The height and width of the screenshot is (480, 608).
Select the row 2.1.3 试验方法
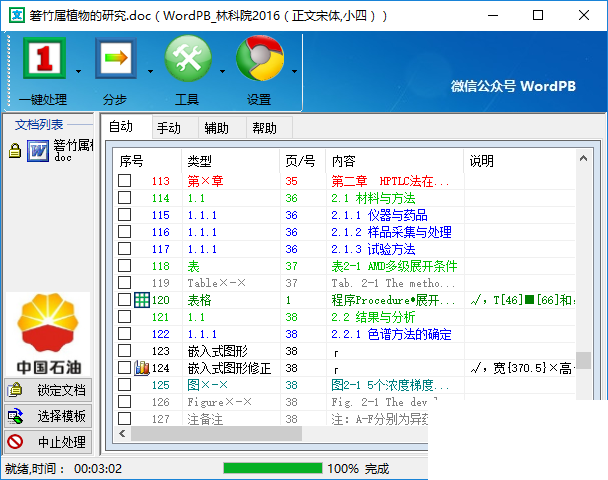(345, 249)
